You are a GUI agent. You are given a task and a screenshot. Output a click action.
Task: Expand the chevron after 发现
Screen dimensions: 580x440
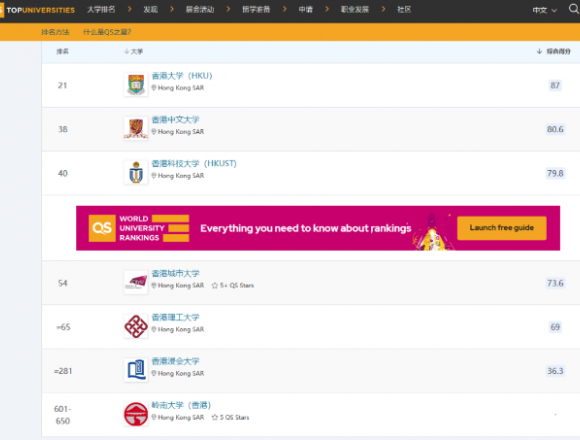(172, 9)
